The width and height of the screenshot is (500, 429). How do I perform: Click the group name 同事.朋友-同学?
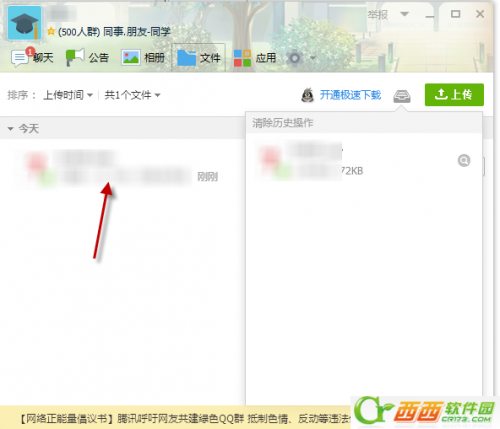point(137,32)
